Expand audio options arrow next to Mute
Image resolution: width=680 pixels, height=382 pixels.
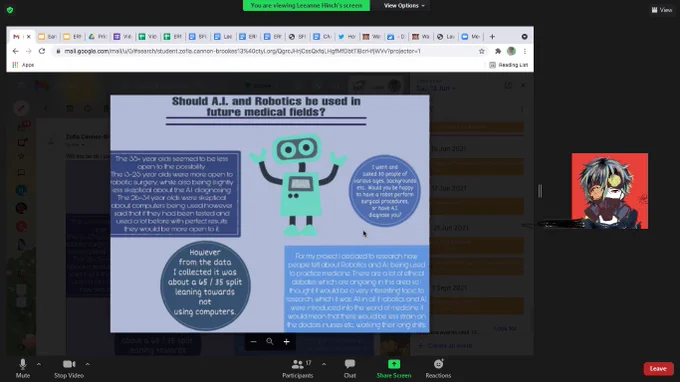39,364
